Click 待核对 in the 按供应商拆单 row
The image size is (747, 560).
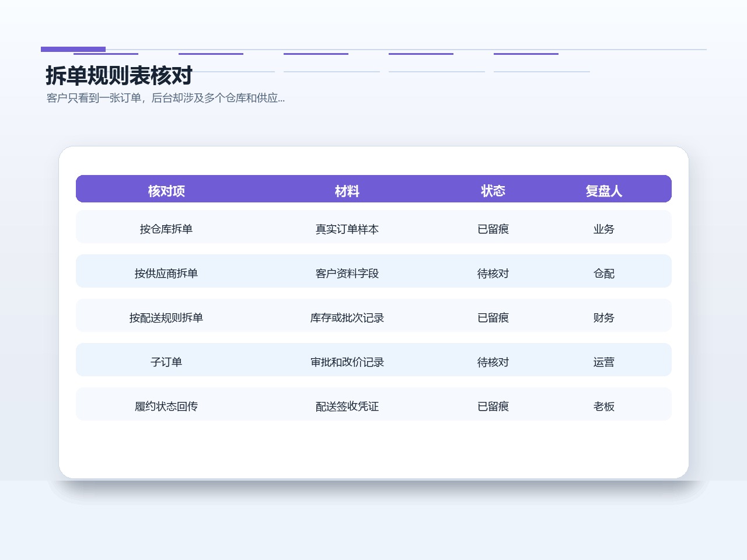click(x=493, y=274)
